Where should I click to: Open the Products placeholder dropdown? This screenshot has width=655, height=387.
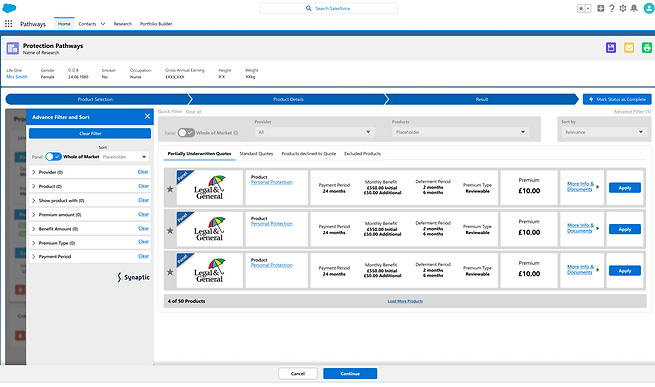pos(460,132)
